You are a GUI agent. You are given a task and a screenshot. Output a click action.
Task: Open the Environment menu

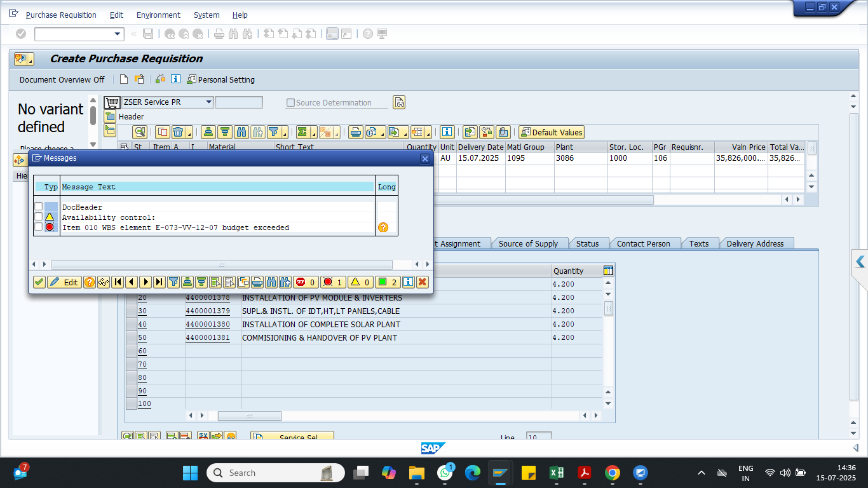pos(158,15)
